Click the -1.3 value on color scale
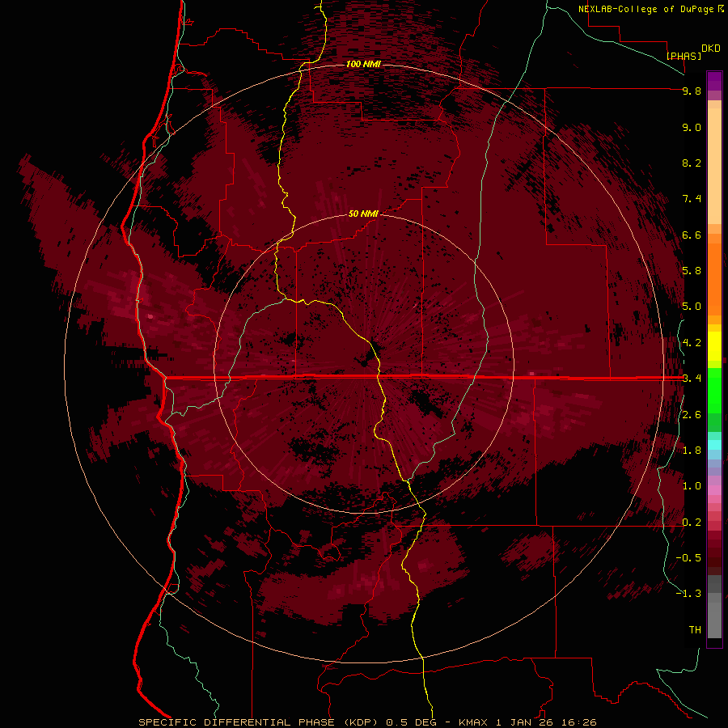This screenshot has height=728, width=728. (688, 594)
